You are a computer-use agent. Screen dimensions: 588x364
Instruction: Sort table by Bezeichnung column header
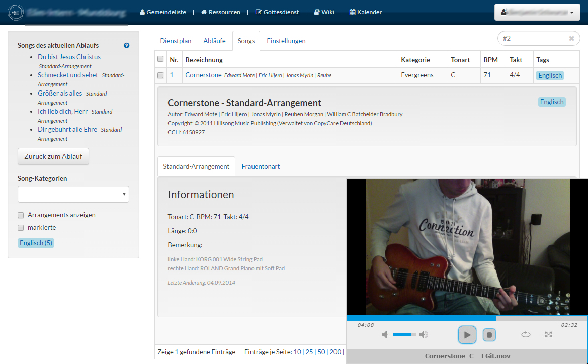[x=204, y=60]
